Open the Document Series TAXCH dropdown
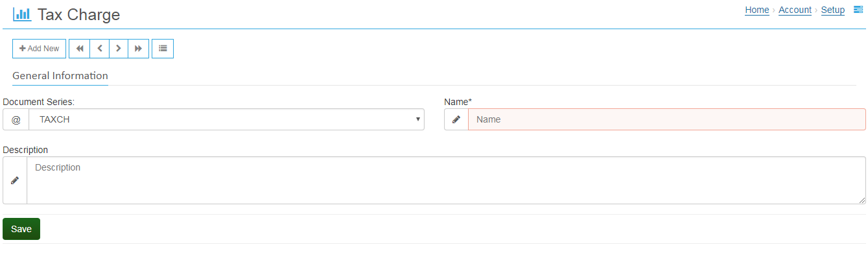868x262 pixels. click(x=226, y=119)
